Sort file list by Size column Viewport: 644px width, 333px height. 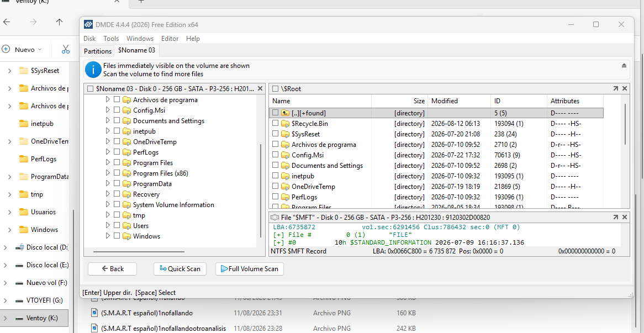pyautogui.click(x=399, y=101)
